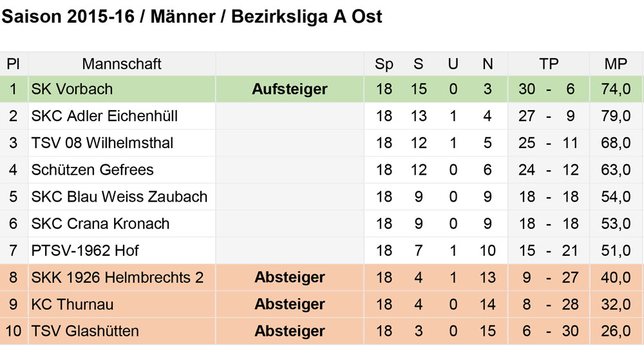The height and width of the screenshot is (346, 644).
Task: Click TSV Glashütten team name
Action: pos(85,331)
